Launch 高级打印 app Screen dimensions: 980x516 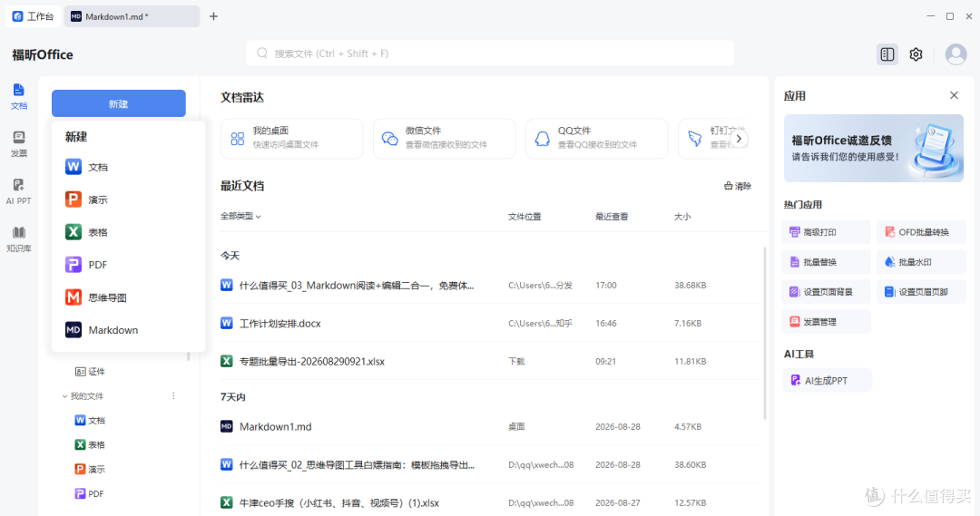(x=827, y=232)
